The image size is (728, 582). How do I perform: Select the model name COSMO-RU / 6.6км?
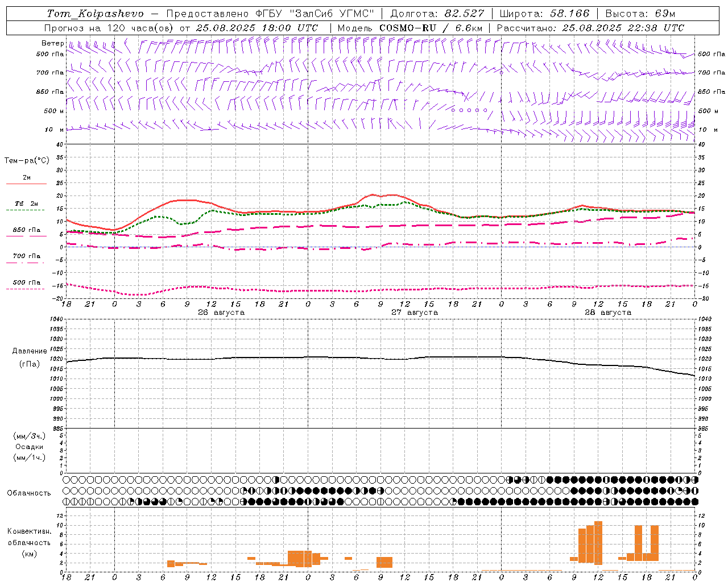click(431, 28)
